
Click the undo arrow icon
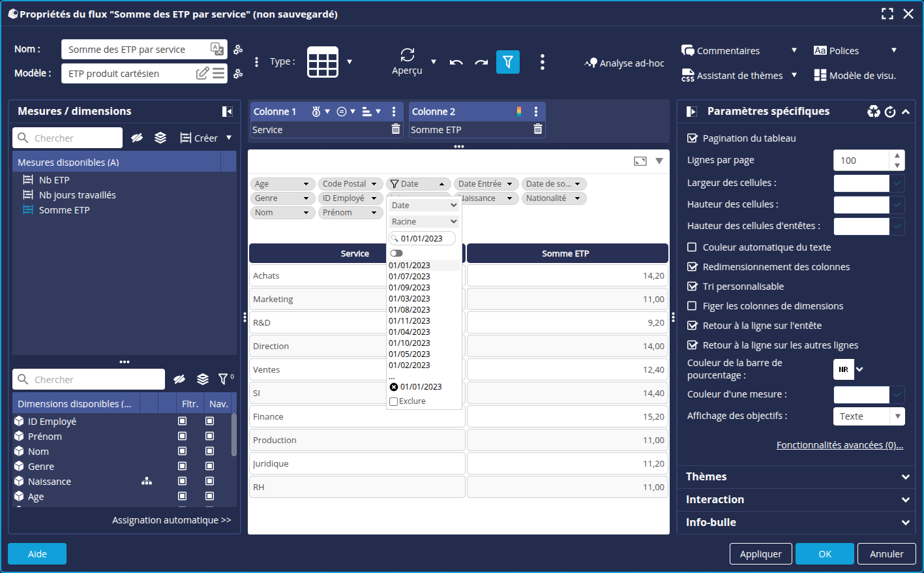coord(456,63)
